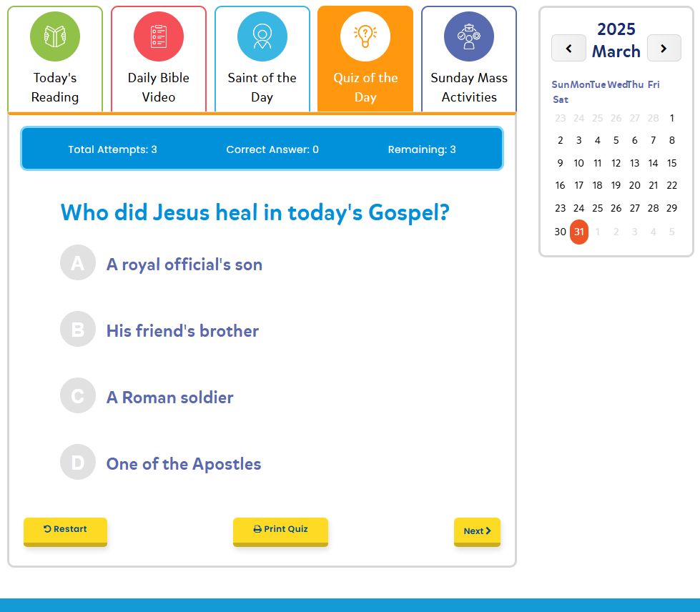This screenshot has width=700, height=612.
Task: Click the Sunday Mass Activities icon
Action: pyautogui.click(x=468, y=36)
